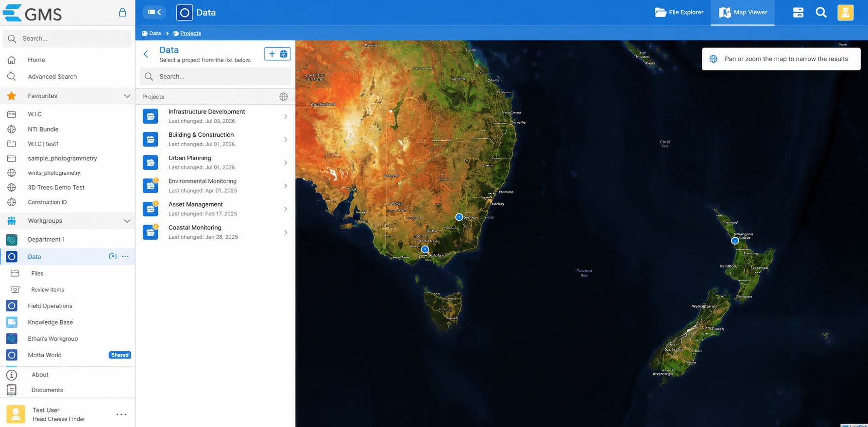Open the server/storage icon in top bar
This screenshot has height=427, width=868.
(798, 13)
